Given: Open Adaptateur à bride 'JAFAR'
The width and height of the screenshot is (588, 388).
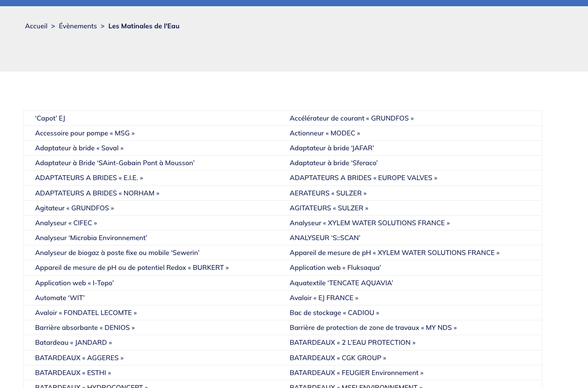Looking at the screenshot, I should coord(332,148).
